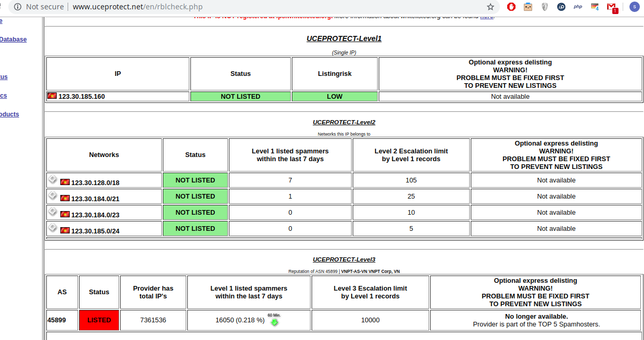Open the blue iP extension icon
Screen dimensions: 644x340
coord(561,7)
